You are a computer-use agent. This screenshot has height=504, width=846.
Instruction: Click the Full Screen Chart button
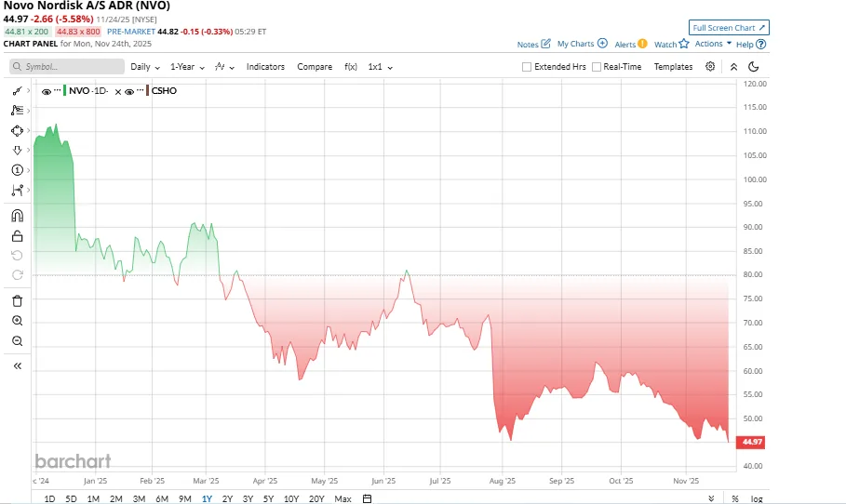729,28
